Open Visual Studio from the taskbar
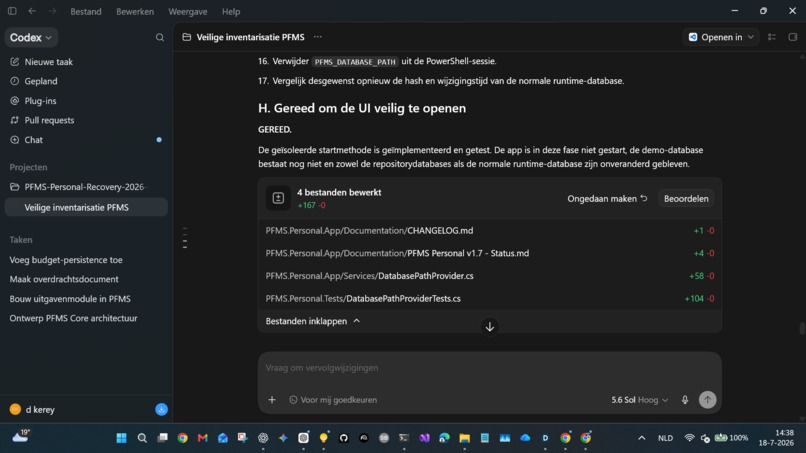Image resolution: width=806 pixels, height=453 pixels. pos(424,438)
